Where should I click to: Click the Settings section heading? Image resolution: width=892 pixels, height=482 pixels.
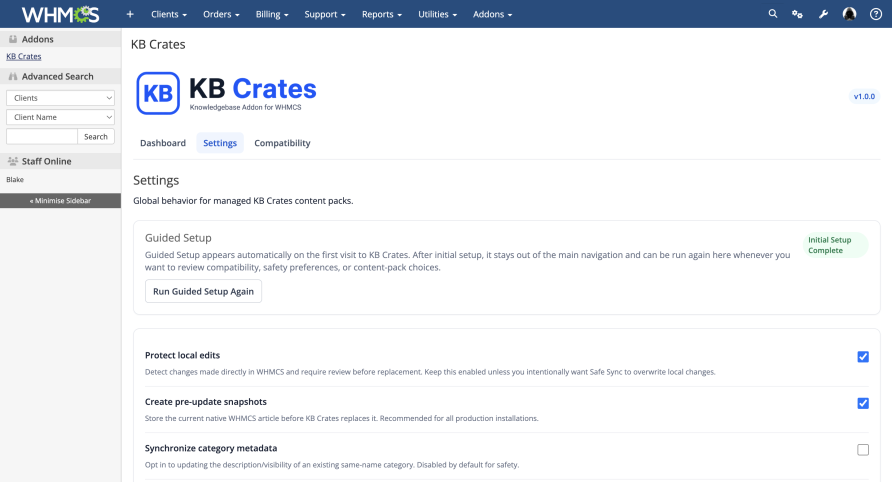tap(156, 180)
